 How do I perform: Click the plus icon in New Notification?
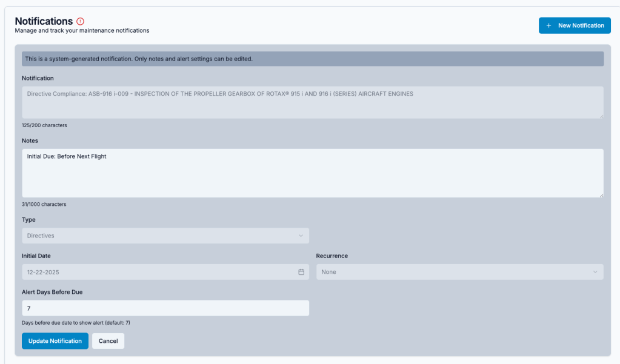548,25
